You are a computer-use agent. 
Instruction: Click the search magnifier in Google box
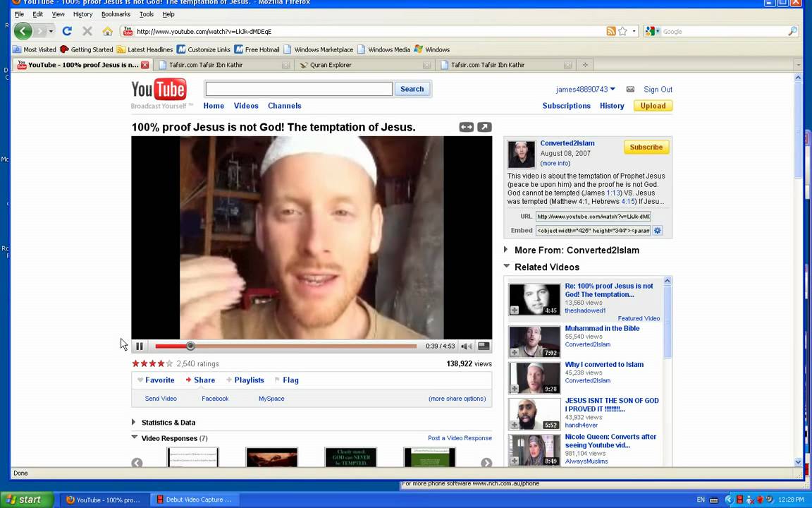click(792, 31)
